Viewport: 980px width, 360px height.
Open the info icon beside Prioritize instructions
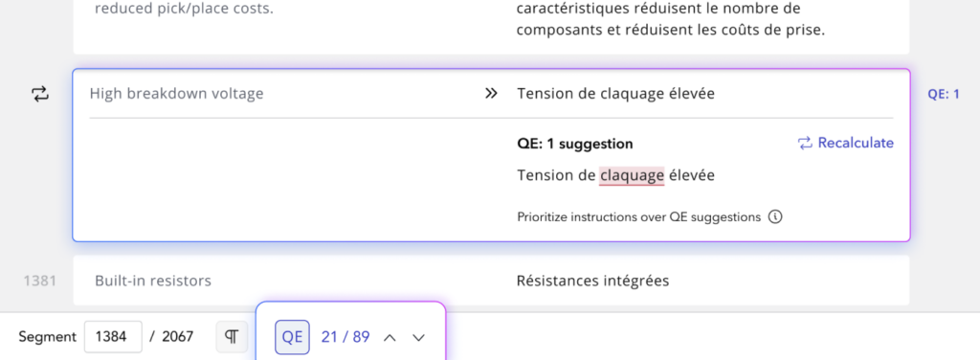[775, 217]
